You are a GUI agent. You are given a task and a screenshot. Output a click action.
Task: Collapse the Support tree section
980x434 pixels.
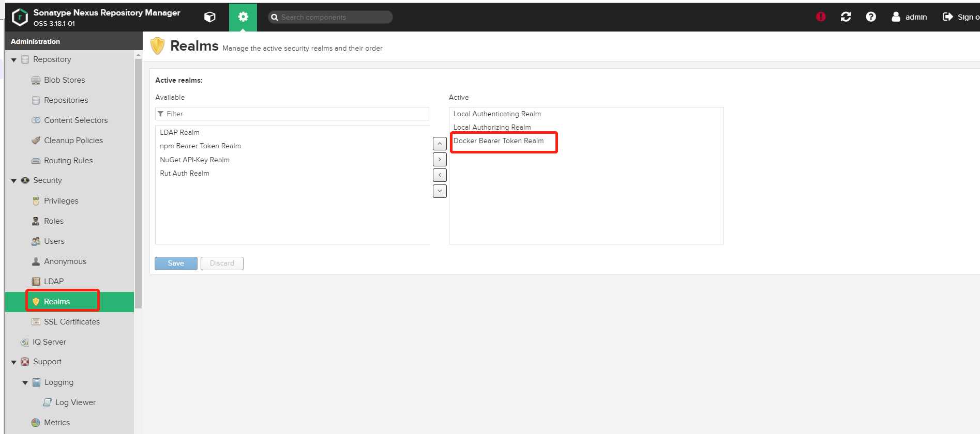coord(14,362)
